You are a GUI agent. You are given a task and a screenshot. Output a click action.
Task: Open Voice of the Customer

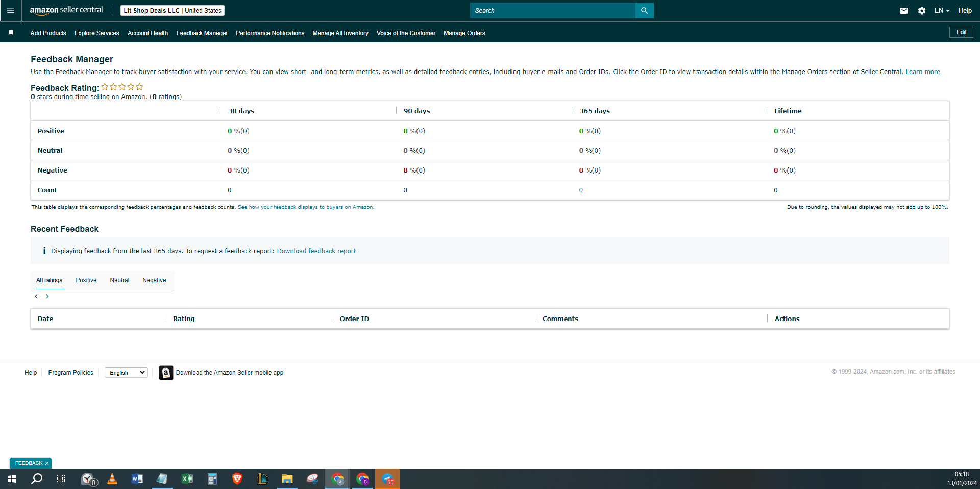point(406,33)
